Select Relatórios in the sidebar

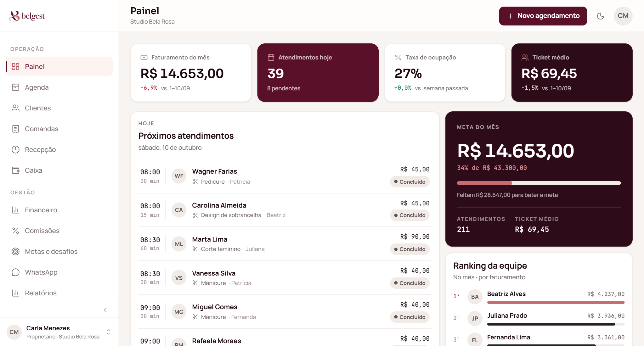(59, 293)
